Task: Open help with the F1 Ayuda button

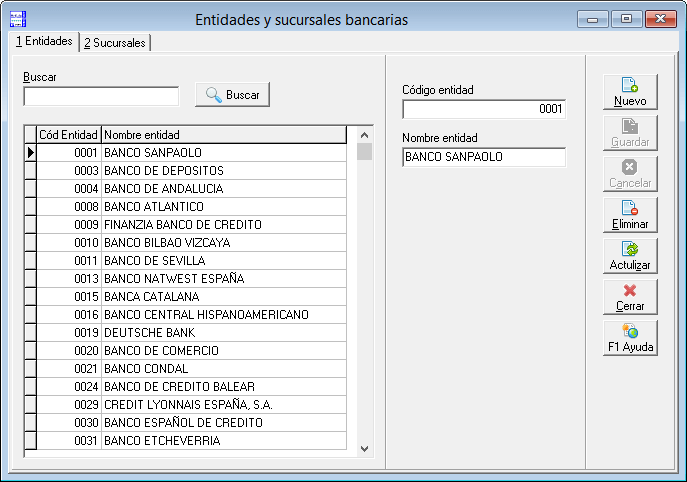Action: click(x=630, y=338)
